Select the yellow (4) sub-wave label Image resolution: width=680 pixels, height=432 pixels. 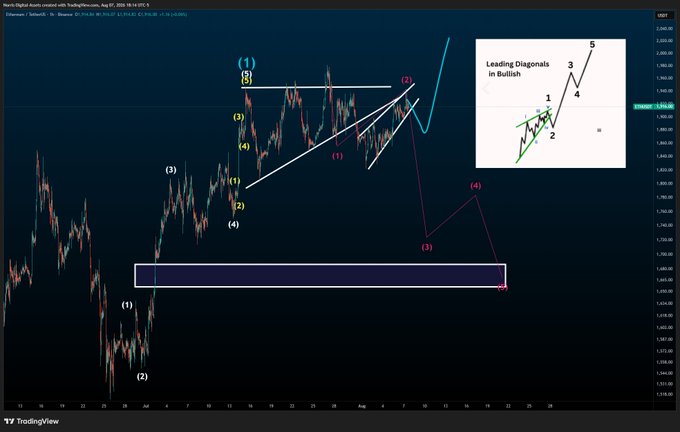coord(244,147)
